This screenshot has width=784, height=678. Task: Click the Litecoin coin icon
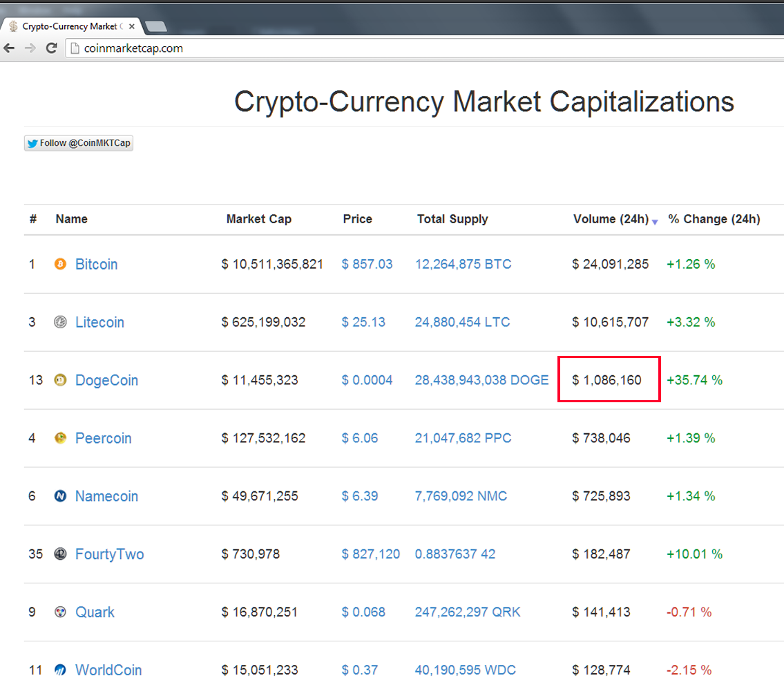pyautogui.click(x=60, y=322)
